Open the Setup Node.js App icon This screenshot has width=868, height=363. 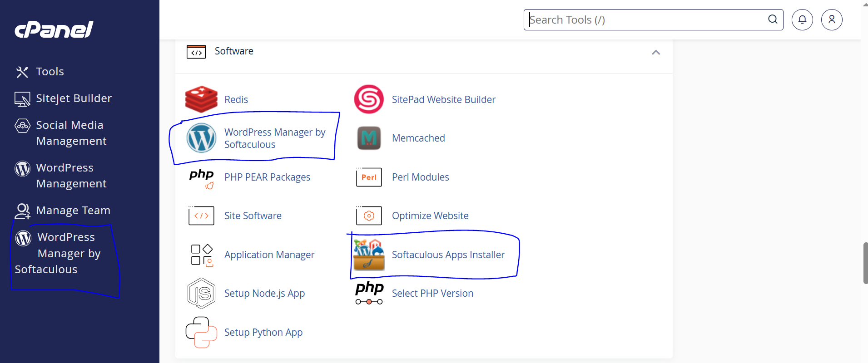[201, 293]
